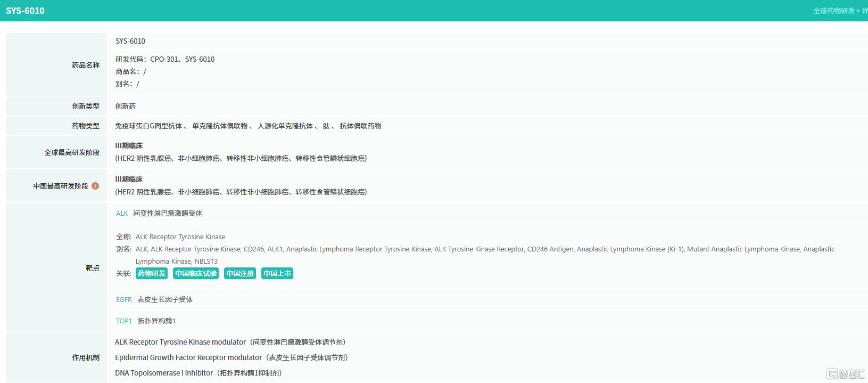This screenshot has width=868, height=383.
Task: Click the 全球最高研发阶段 row label
Action: point(72,152)
